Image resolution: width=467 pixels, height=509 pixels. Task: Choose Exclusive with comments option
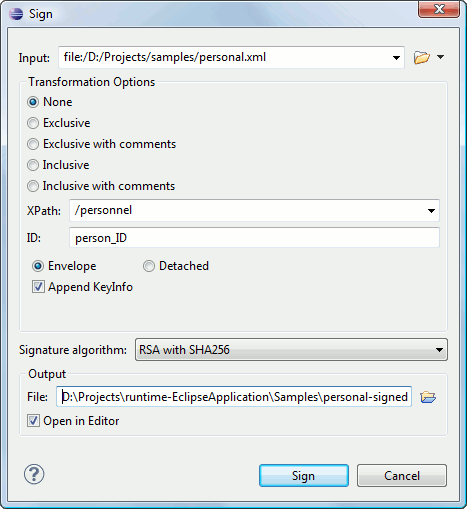33,144
